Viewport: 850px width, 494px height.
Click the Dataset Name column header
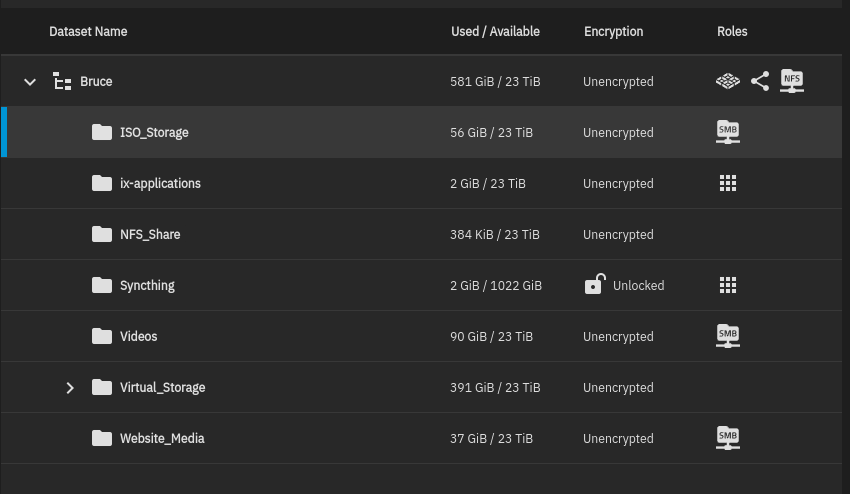click(88, 31)
